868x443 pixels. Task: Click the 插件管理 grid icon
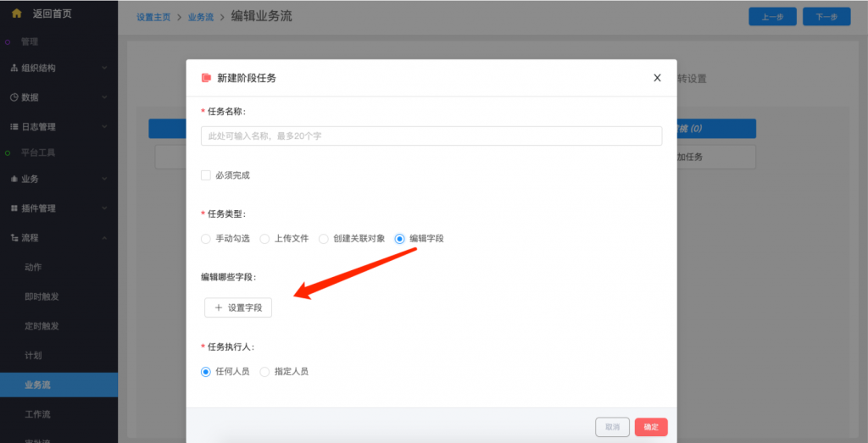pyautogui.click(x=14, y=208)
